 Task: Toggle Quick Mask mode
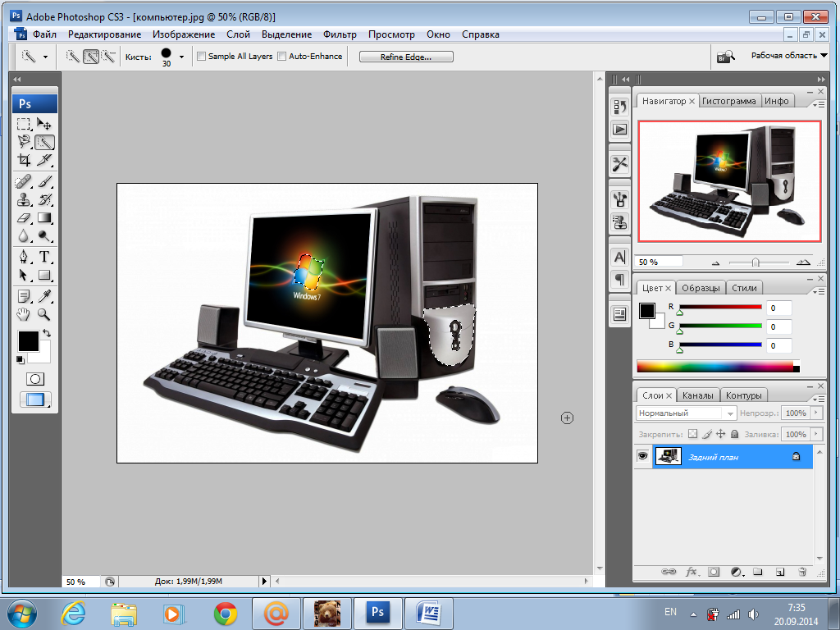tap(34, 379)
